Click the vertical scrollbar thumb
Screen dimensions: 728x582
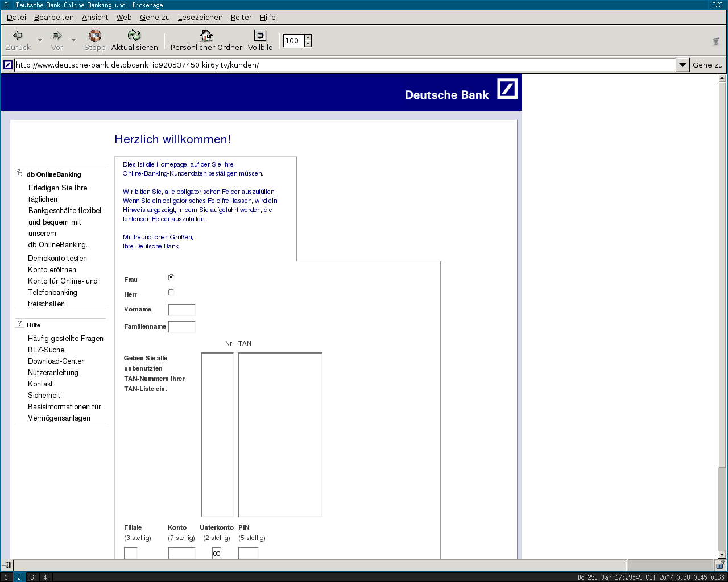[722, 275]
